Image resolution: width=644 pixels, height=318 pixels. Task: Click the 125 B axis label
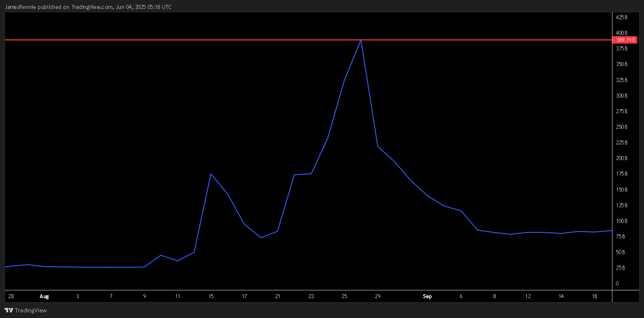(x=622, y=205)
